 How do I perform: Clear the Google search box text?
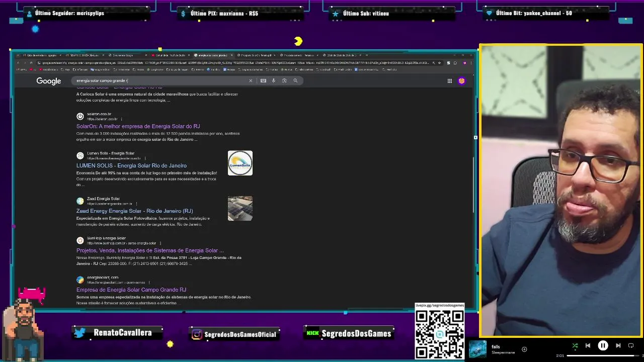tap(251, 80)
